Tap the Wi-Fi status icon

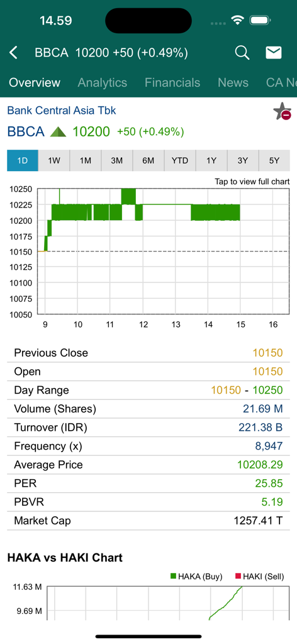[x=237, y=20]
